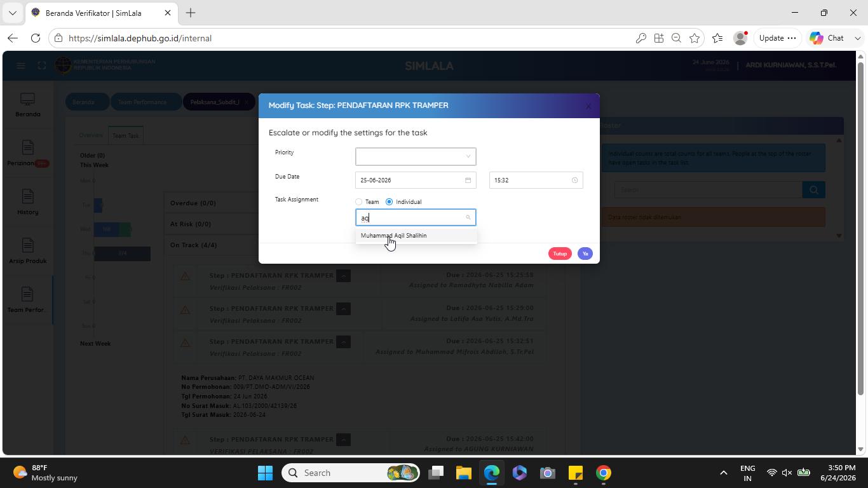The height and width of the screenshot is (488, 868).
Task: Open the favorites list icon
Action: [717, 38]
